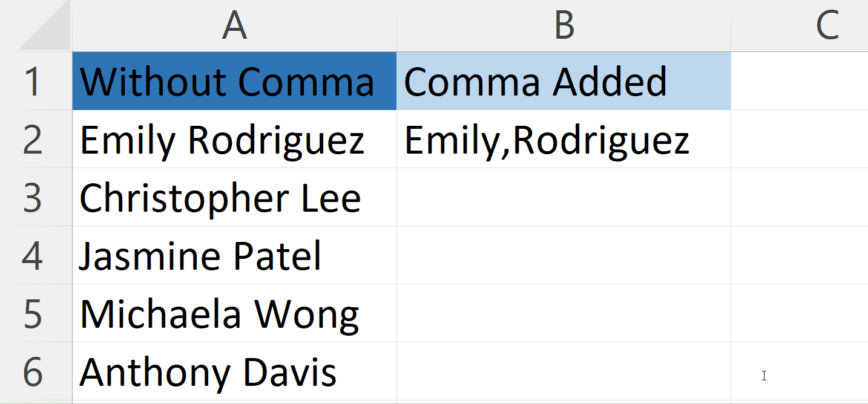Click the 'Without Comma' header cell
This screenshot has width=868, height=404.
(234, 81)
